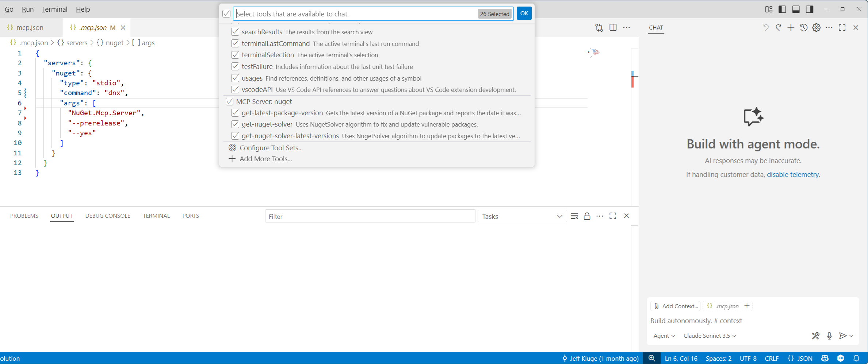Switch to the DEBUG CONSOLE tab
The image size is (868, 364).
108,216
